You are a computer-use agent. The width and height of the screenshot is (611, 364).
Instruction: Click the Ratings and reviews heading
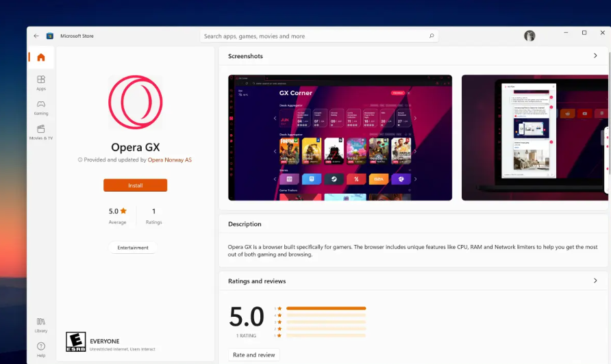coord(257,281)
